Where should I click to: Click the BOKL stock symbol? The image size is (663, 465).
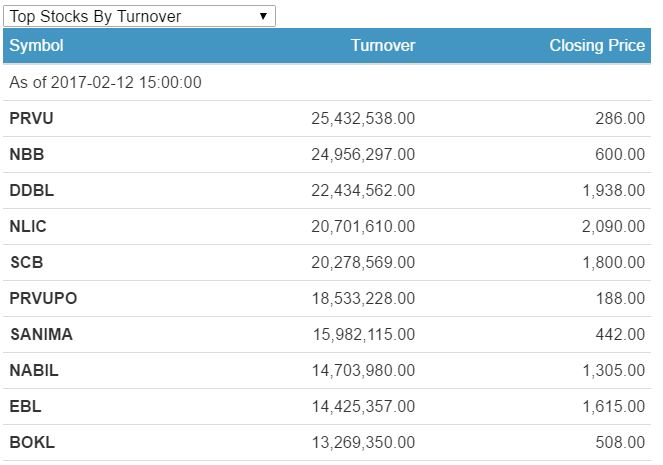(x=32, y=443)
